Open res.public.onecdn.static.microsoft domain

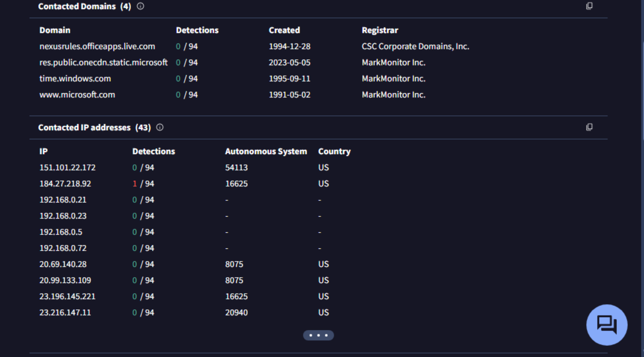coord(103,63)
